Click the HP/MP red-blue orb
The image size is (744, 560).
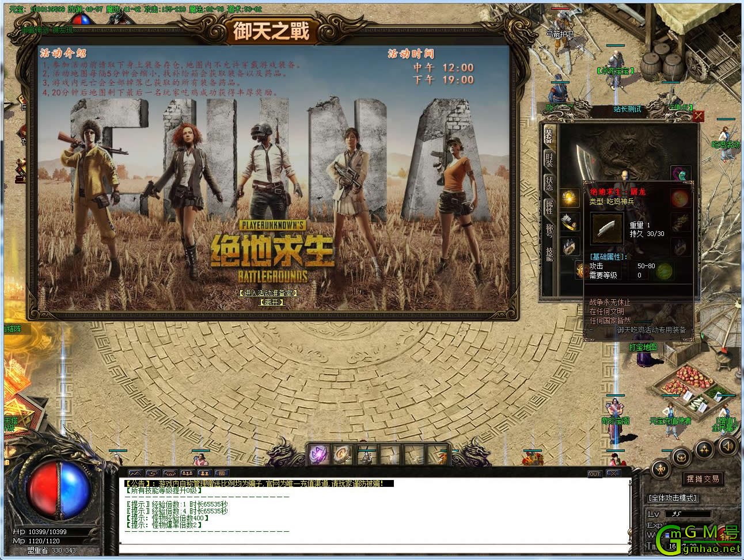58,490
